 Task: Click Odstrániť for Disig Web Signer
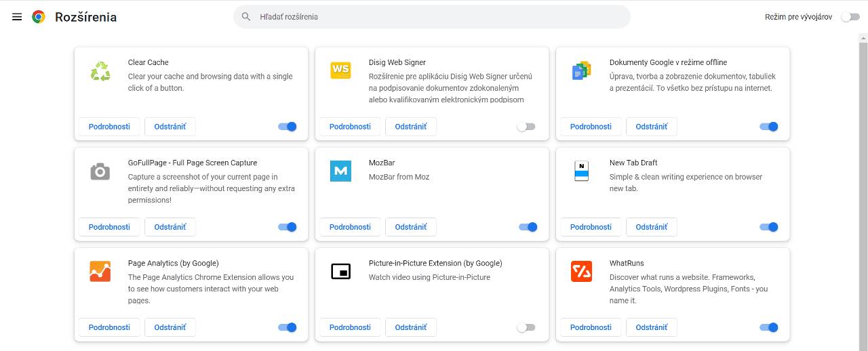[411, 127]
